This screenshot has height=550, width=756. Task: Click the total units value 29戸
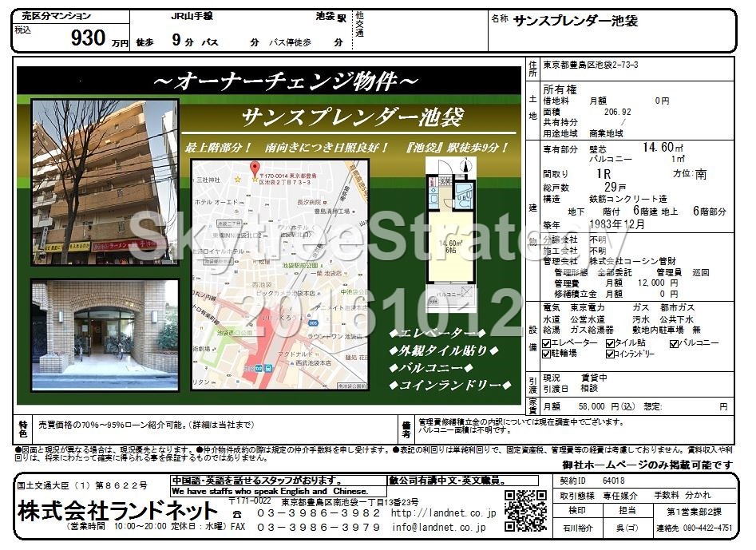pyautogui.click(x=615, y=187)
